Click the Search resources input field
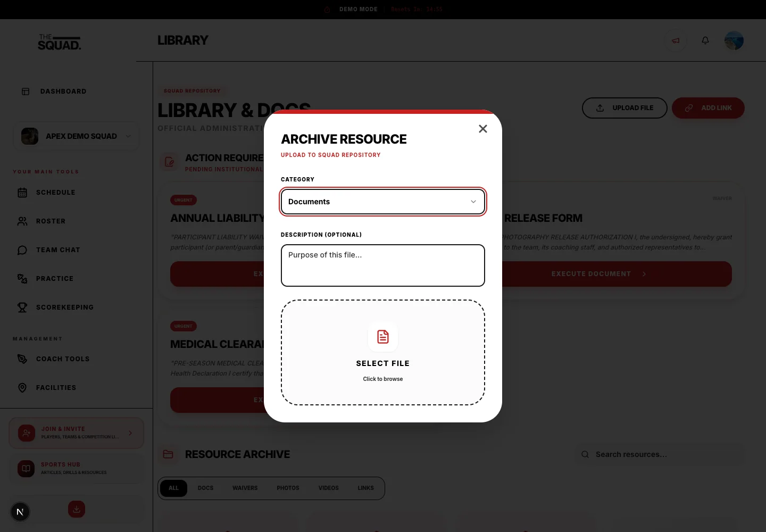 click(660, 454)
